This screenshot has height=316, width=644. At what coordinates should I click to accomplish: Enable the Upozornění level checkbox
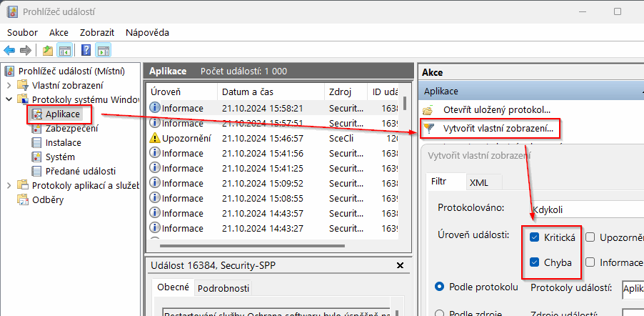pos(590,237)
